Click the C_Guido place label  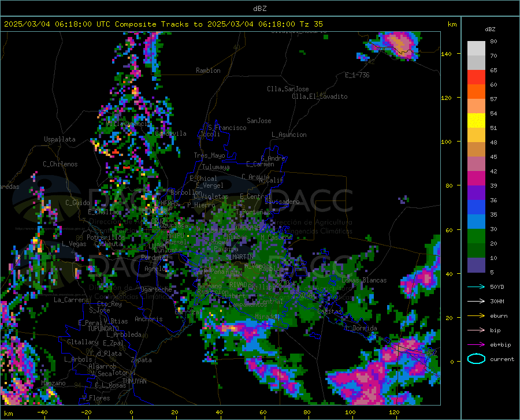click(77, 203)
